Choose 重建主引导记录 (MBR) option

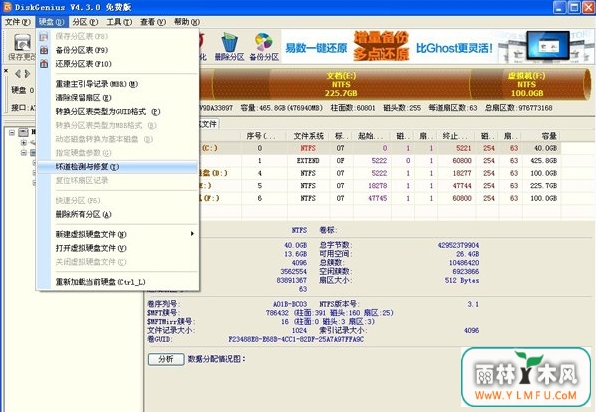(97, 84)
